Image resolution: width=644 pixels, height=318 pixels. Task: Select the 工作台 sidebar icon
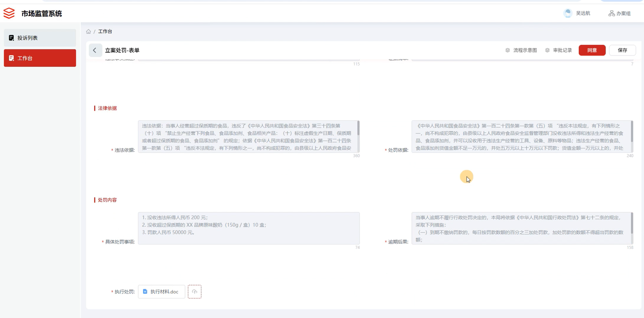11,58
